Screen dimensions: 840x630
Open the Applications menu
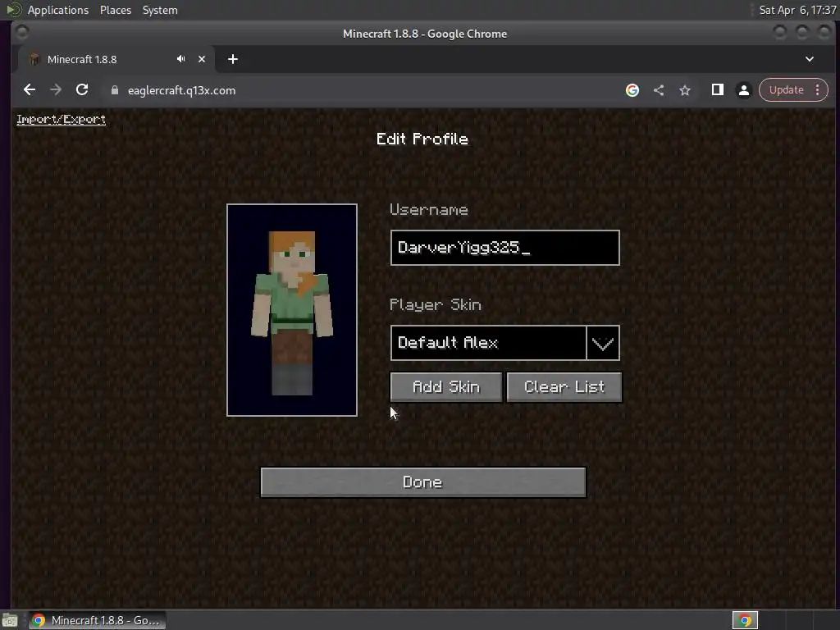tap(58, 10)
